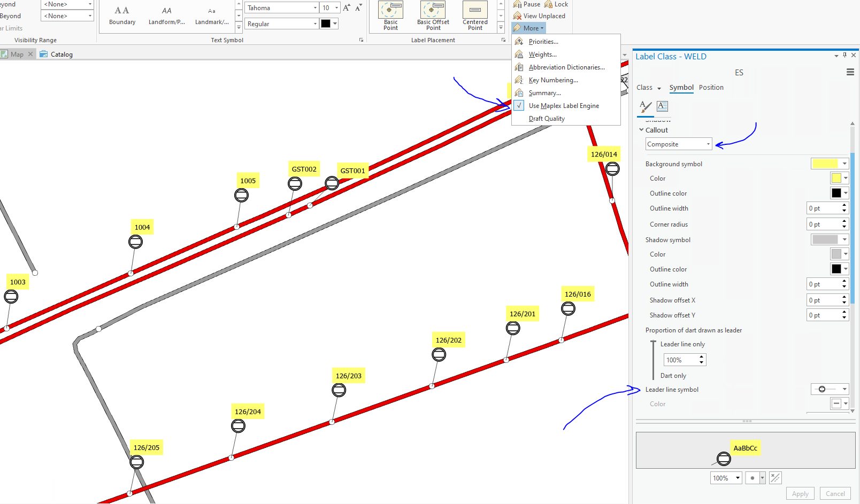Image resolution: width=860 pixels, height=504 pixels.
Task: Open View Unplaced labels
Action: click(539, 15)
